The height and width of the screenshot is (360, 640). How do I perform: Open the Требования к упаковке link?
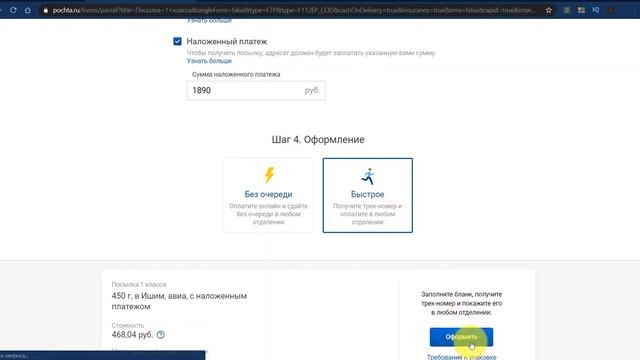(462, 357)
